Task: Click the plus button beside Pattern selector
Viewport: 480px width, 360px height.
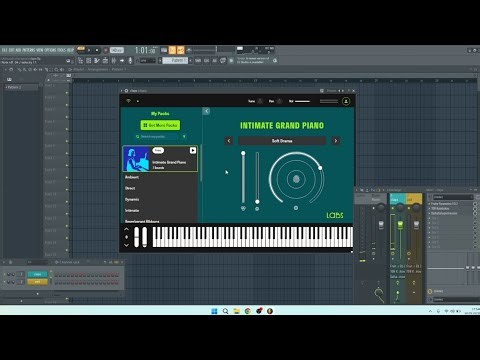Action: (x=190, y=60)
